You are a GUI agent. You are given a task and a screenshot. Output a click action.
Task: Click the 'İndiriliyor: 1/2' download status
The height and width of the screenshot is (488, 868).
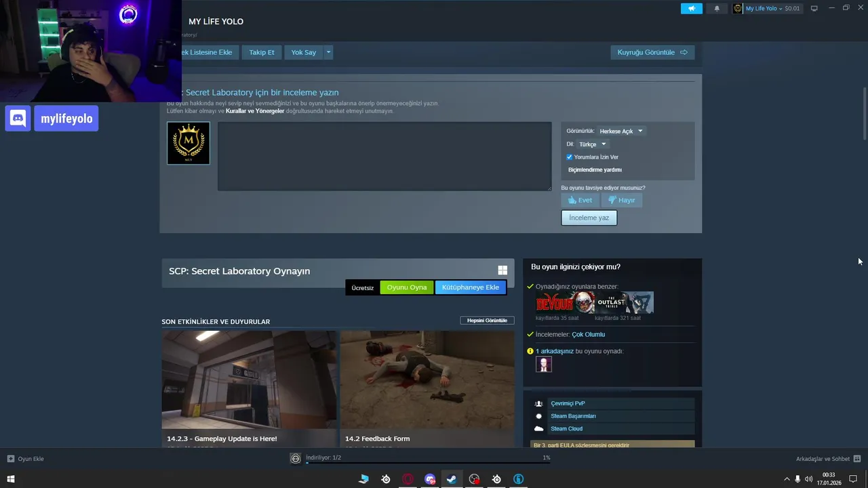pos(323,457)
